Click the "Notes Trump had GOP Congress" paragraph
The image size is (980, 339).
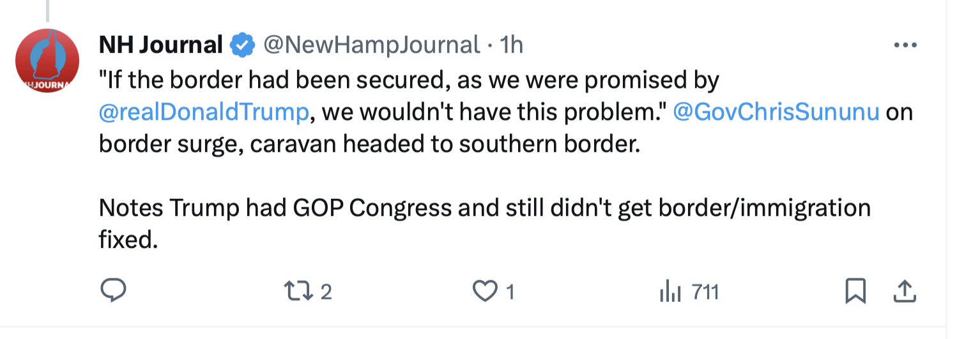coord(484,209)
